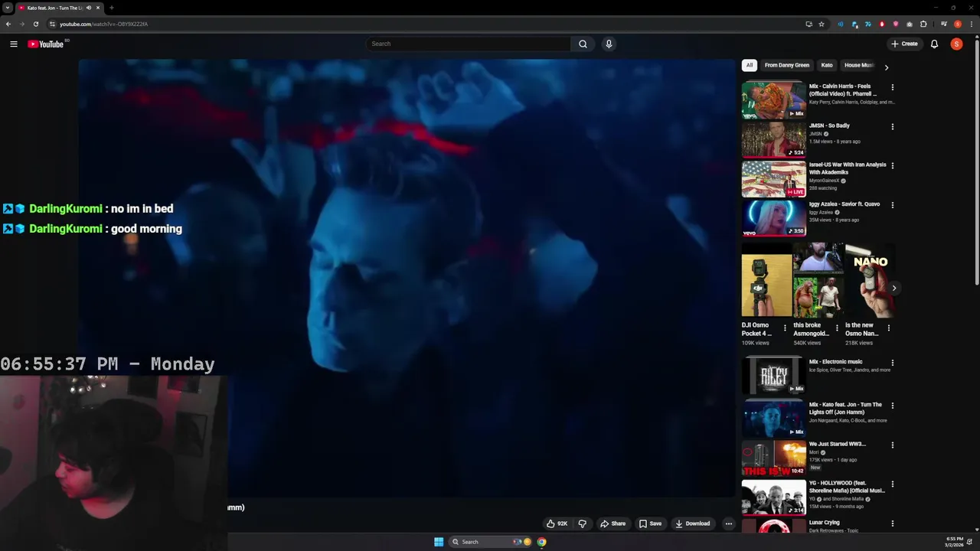
Task: Click the address bar URL
Action: [103, 24]
